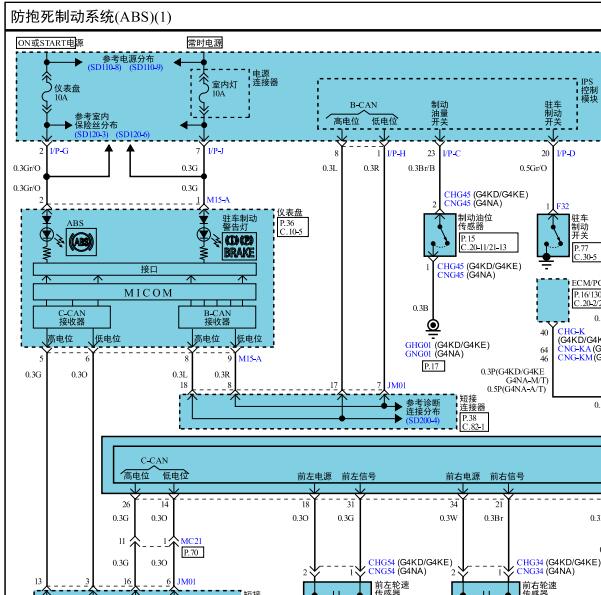
Task: Click the ABS warning lamp symbol
Action: 81,242
